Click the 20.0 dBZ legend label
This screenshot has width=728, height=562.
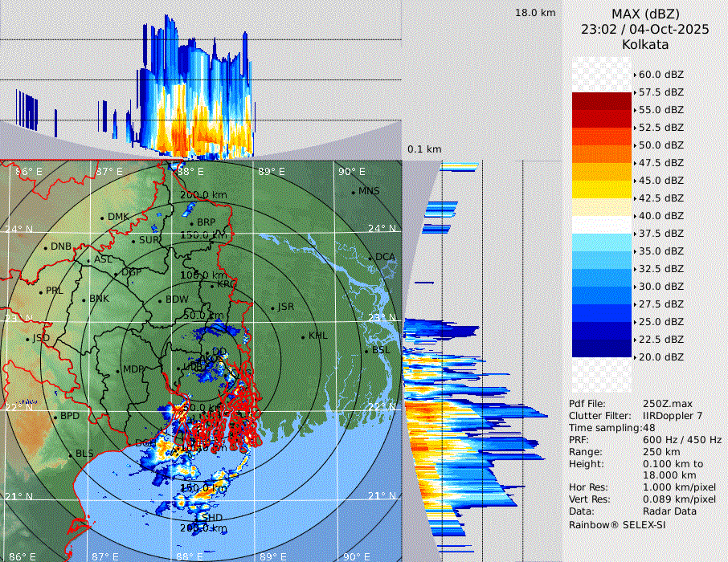(x=661, y=357)
